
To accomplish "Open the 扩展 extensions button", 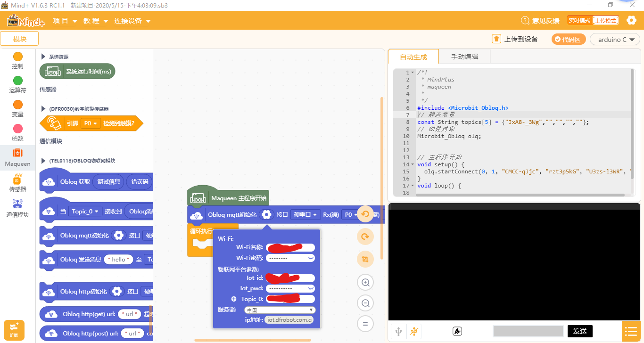I will pos(14,330).
